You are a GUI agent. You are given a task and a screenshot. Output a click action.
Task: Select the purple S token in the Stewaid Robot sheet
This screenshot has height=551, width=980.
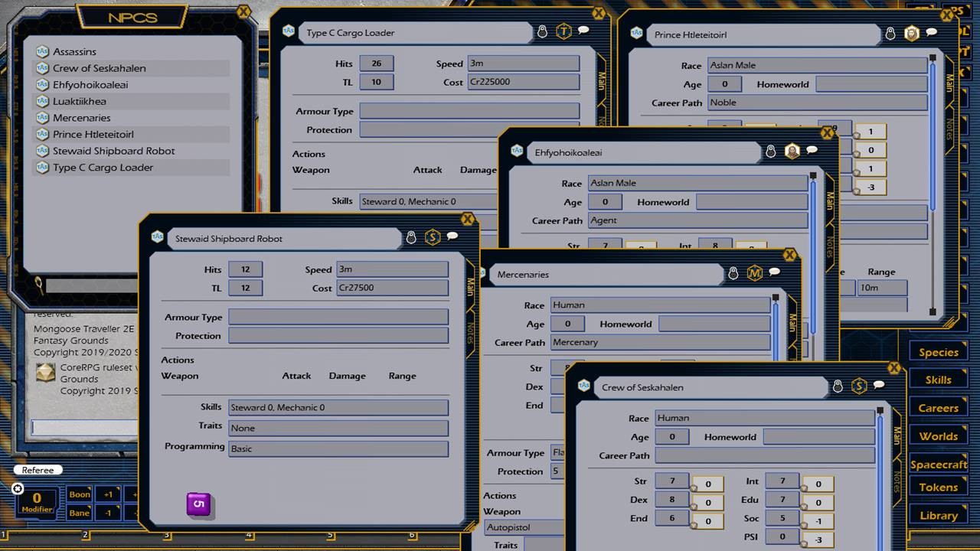[199, 504]
